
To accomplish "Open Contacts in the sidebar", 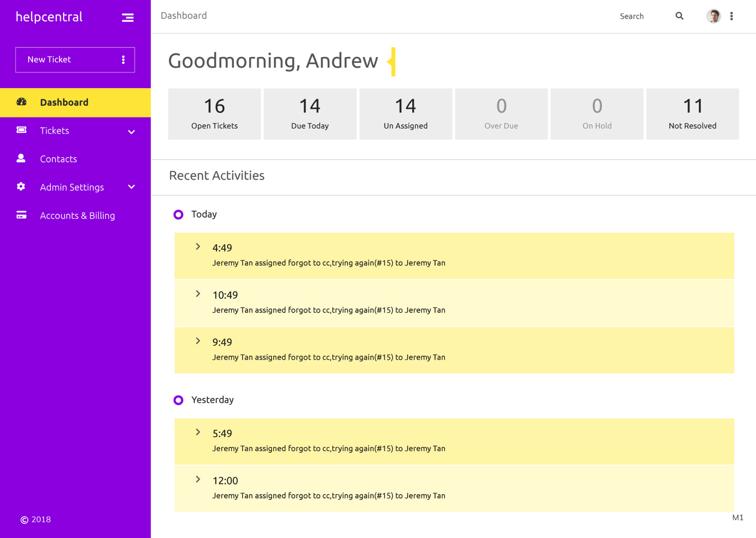I will point(75,159).
